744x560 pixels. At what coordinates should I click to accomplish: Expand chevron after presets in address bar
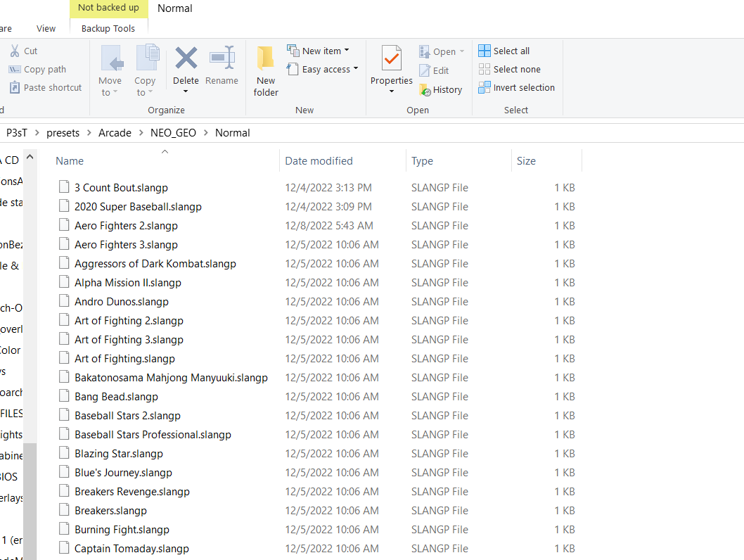point(89,133)
